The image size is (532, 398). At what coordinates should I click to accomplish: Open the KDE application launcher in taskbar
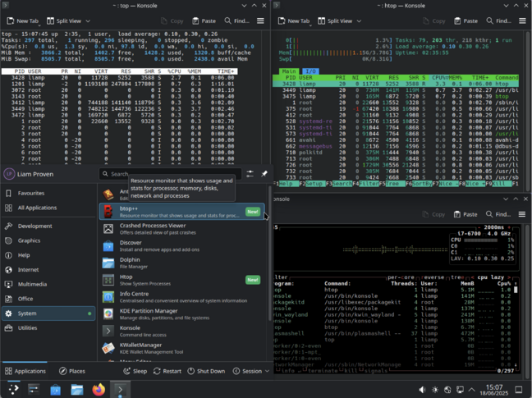click(x=14, y=390)
